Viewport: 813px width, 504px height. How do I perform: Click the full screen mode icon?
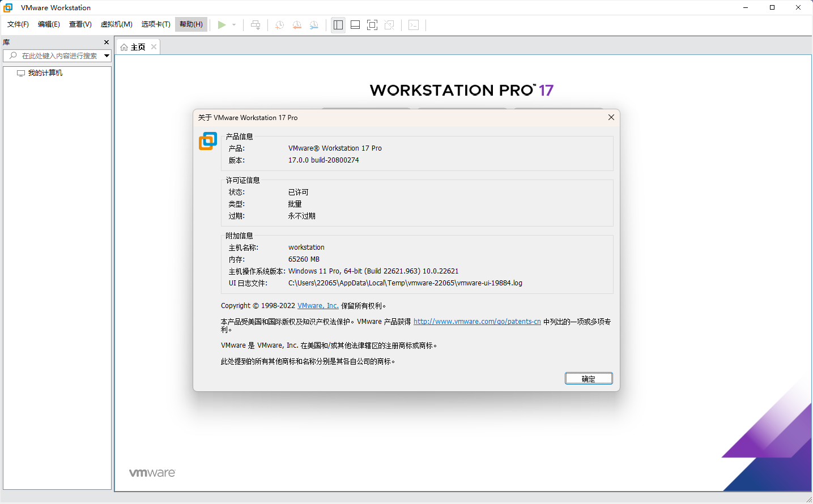click(x=372, y=25)
